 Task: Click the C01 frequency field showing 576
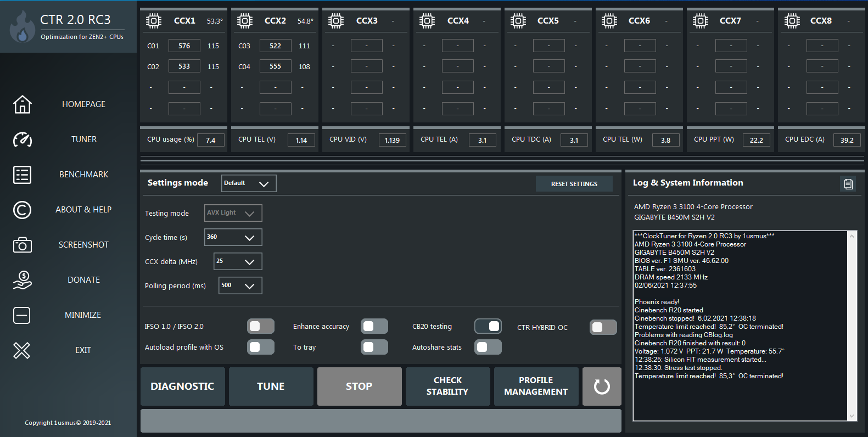coord(184,46)
